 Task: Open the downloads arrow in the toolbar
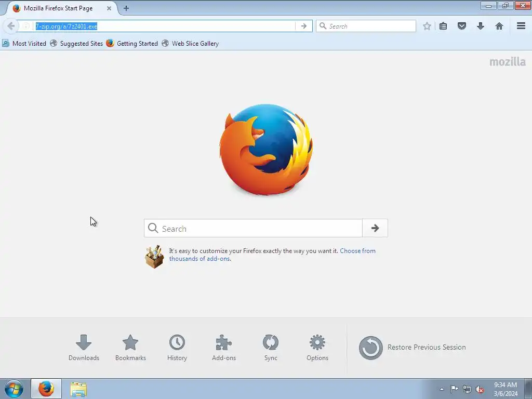(481, 26)
